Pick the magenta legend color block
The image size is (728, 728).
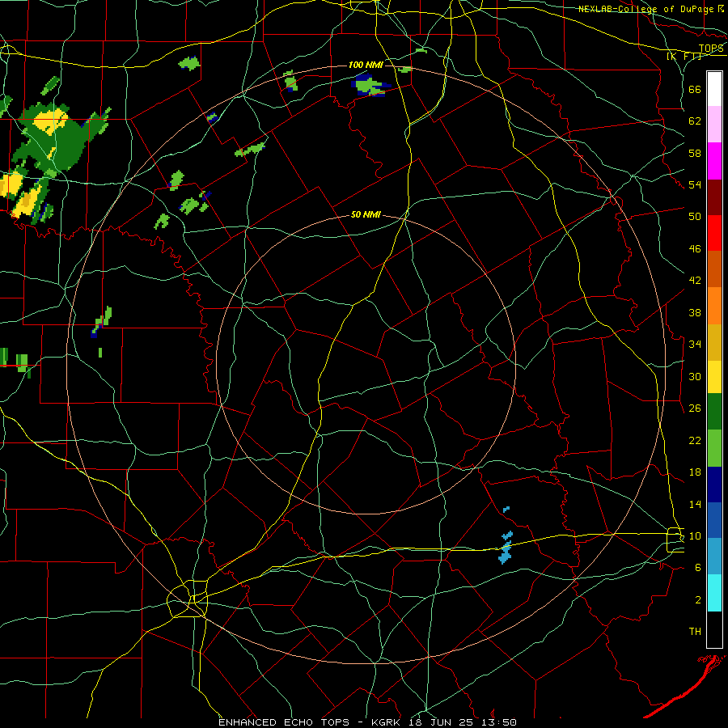coord(714,161)
